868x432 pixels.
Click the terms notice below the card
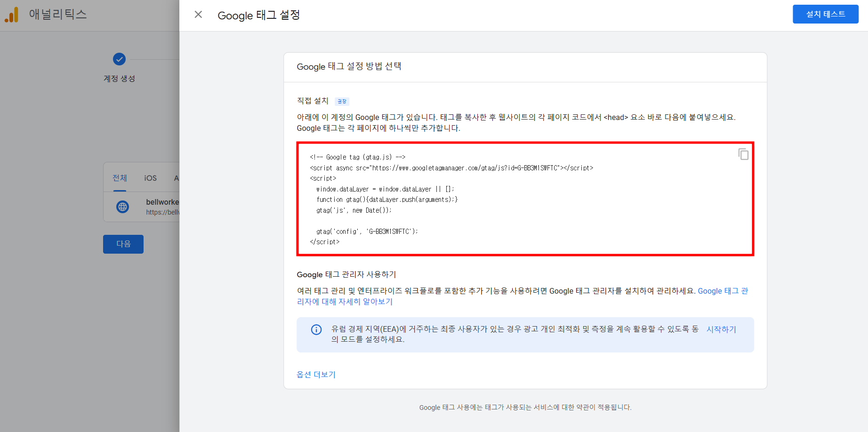click(x=525, y=408)
